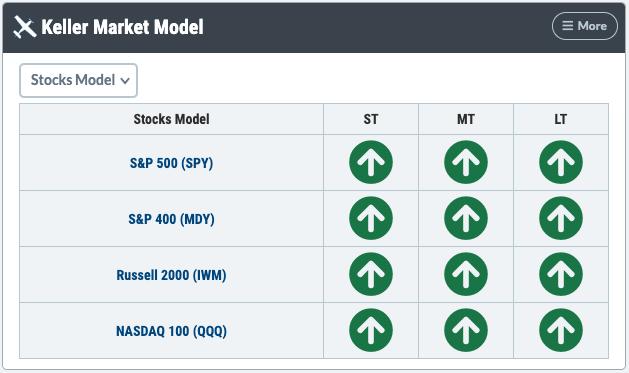
Task: Click the Russell 2000 MT up arrow
Action: [x=466, y=274]
